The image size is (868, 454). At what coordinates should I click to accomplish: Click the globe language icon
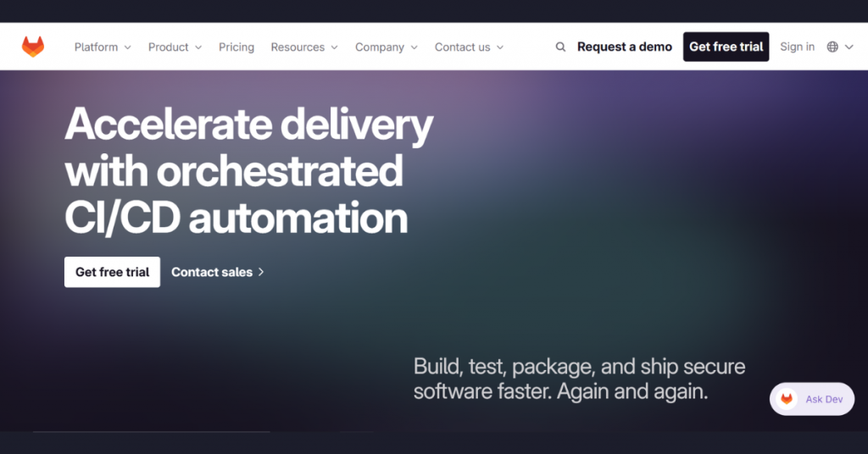pyautogui.click(x=832, y=47)
